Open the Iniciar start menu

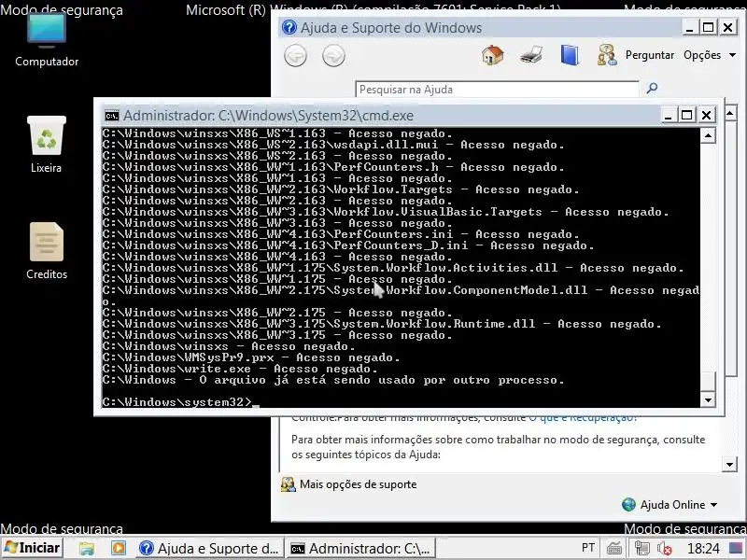click(33, 548)
